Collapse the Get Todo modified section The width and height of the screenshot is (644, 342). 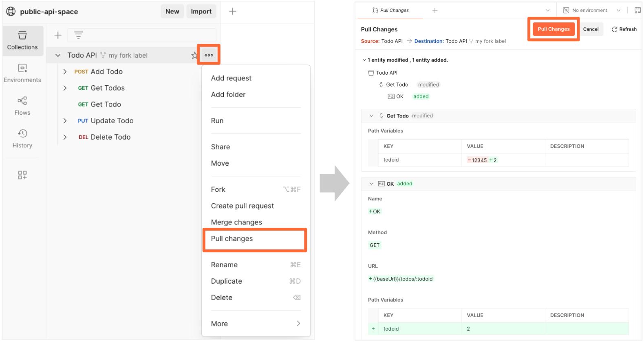(x=371, y=116)
